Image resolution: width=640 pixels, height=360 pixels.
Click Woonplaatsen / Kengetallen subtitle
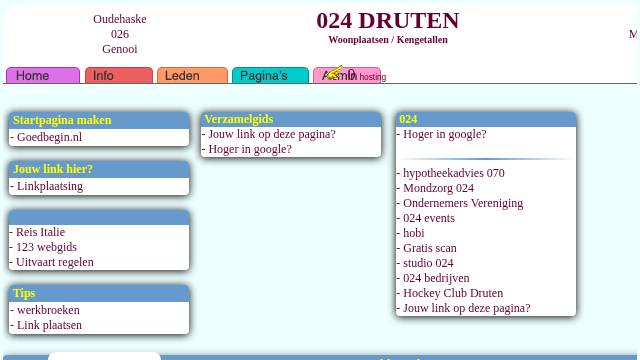coord(388,40)
